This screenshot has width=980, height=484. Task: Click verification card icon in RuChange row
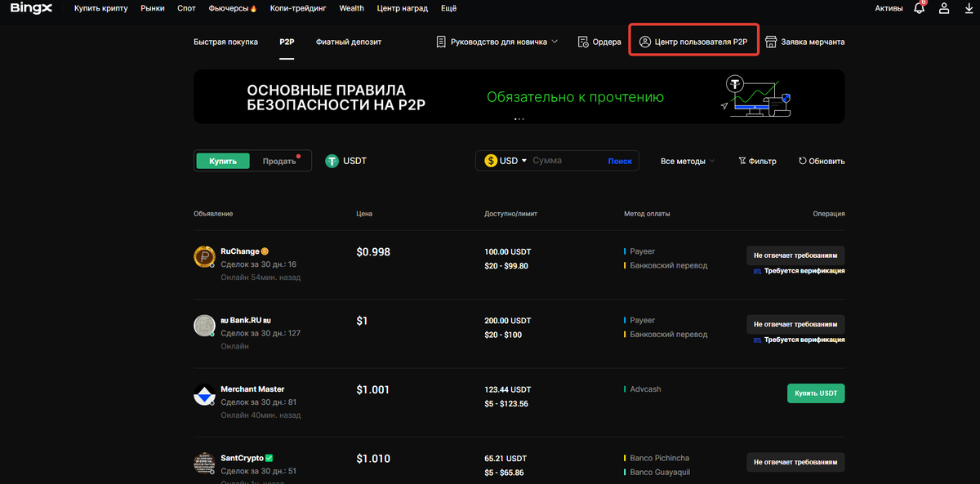(x=758, y=271)
